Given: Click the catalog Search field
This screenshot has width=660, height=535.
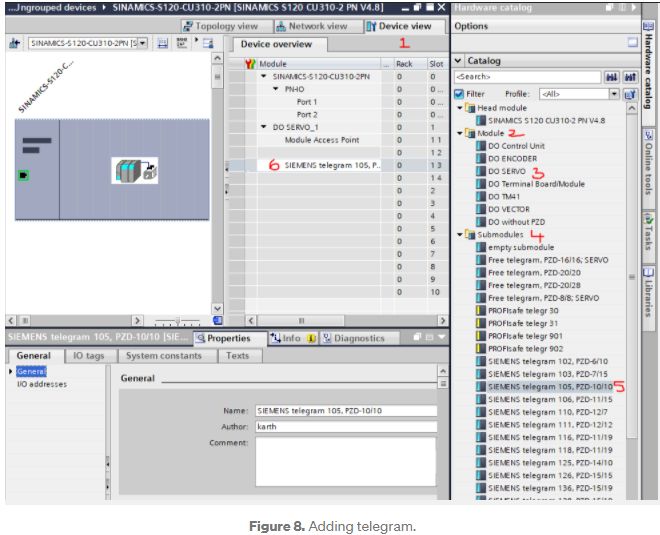Looking at the screenshot, I should (527, 77).
